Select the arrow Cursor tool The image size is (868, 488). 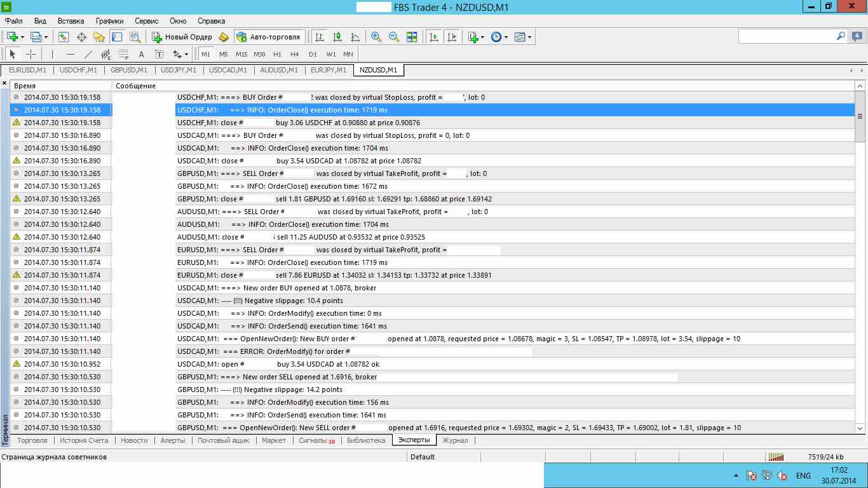(13, 54)
